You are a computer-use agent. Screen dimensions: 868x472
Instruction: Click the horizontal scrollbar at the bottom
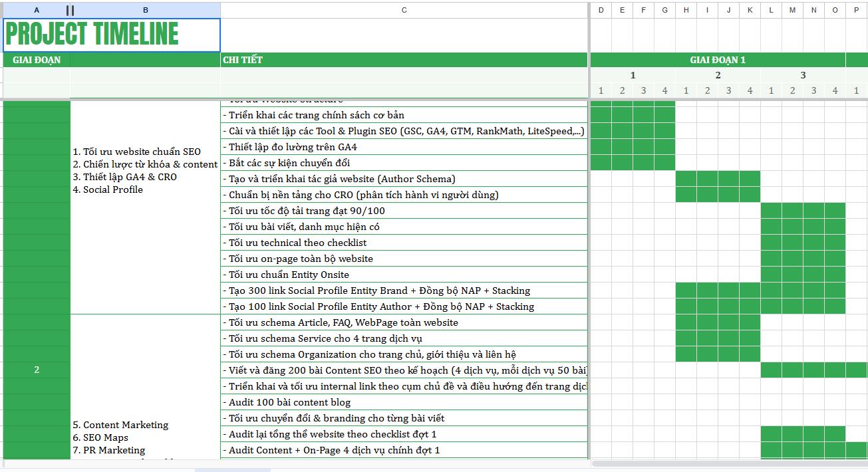(729, 463)
